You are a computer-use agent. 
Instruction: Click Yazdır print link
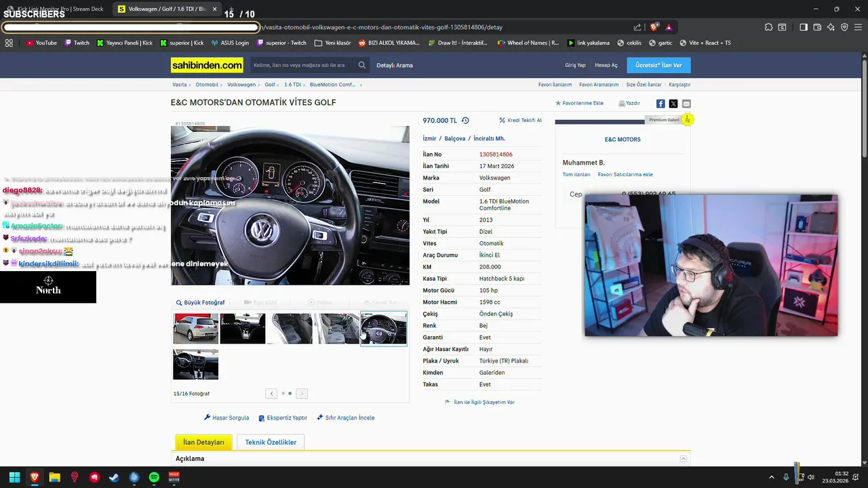(629, 103)
